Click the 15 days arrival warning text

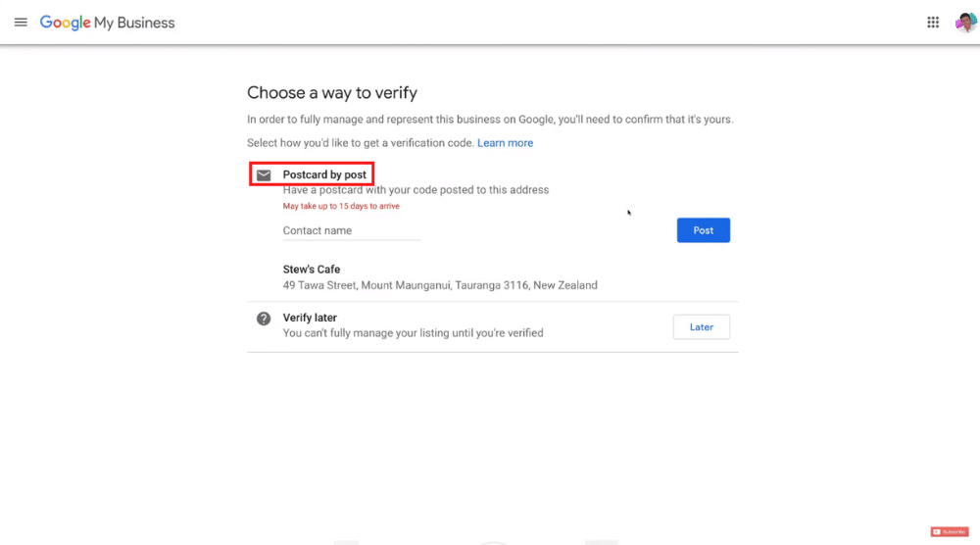341,206
